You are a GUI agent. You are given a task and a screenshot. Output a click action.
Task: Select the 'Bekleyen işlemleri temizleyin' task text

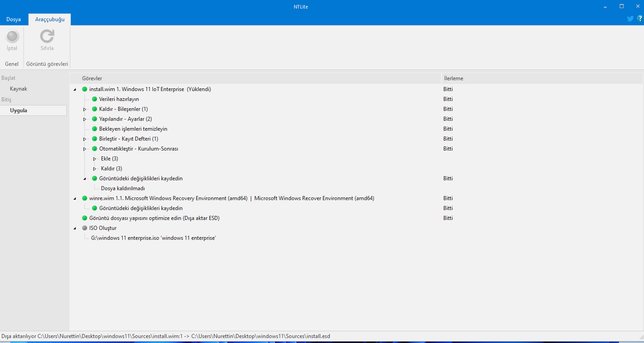pyautogui.click(x=133, y=129)
